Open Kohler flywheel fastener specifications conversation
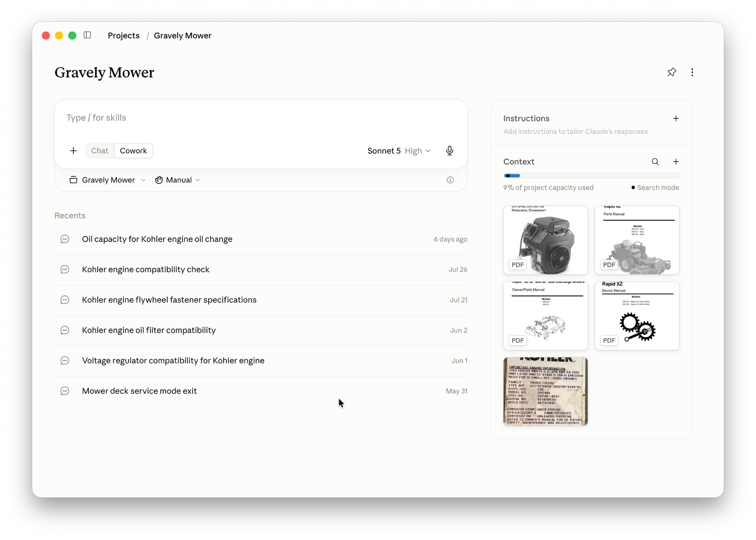This screenshot has height=540, width=756. [x=261, y=300]
